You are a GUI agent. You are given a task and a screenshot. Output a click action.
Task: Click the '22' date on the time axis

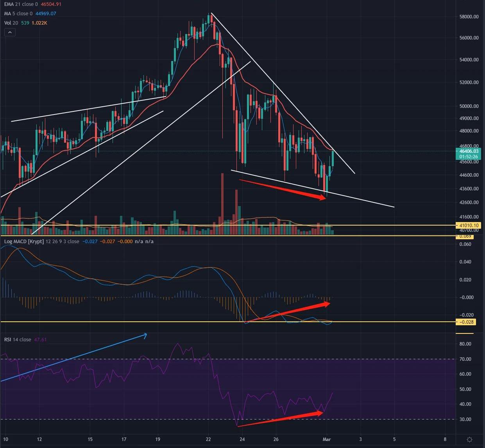tap(208, 439)
